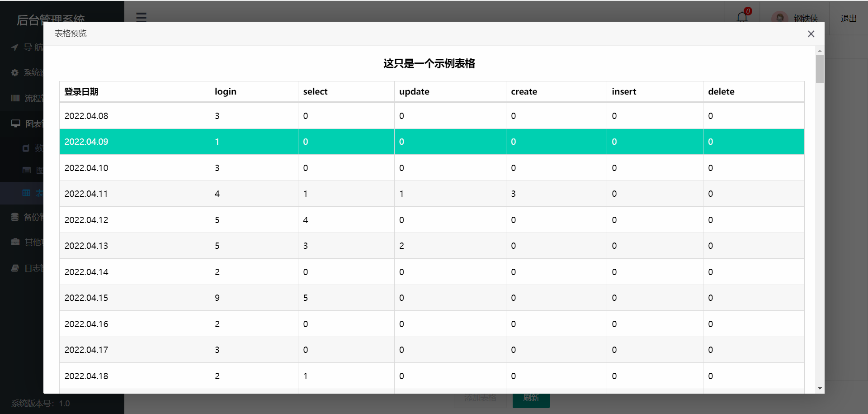
Task: Select the 其他项目 briefcase icon
Action: (x=15, y=242)
